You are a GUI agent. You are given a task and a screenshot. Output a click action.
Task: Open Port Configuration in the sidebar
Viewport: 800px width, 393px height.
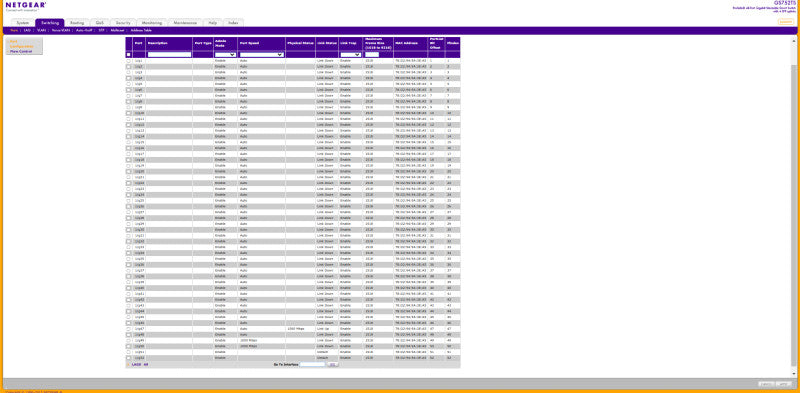point(21,44)
